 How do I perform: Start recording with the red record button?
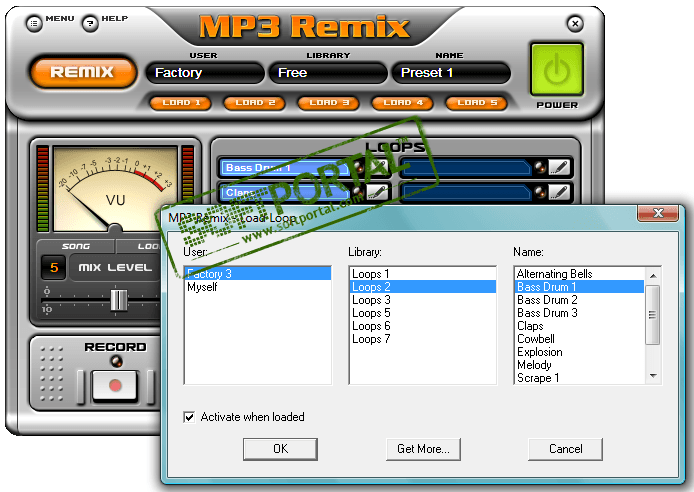[115, 385]
